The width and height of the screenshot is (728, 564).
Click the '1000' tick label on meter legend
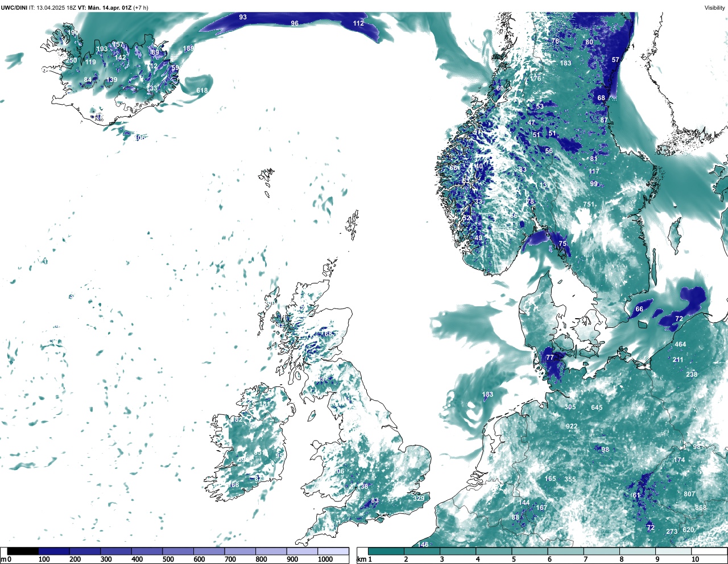tap(325, 560)
